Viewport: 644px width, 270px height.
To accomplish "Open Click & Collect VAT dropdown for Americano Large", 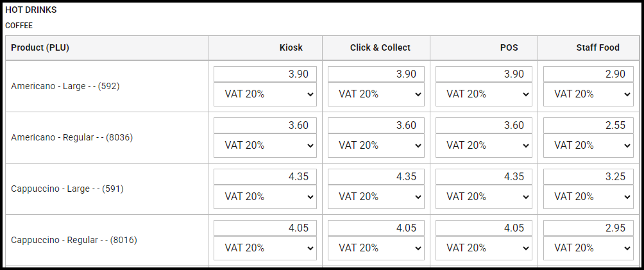I will click(x=375, y=94).
